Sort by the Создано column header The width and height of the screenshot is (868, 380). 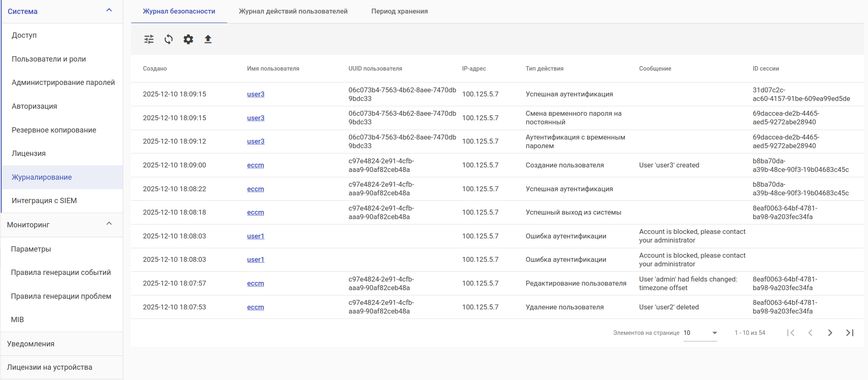coord(155,69)
